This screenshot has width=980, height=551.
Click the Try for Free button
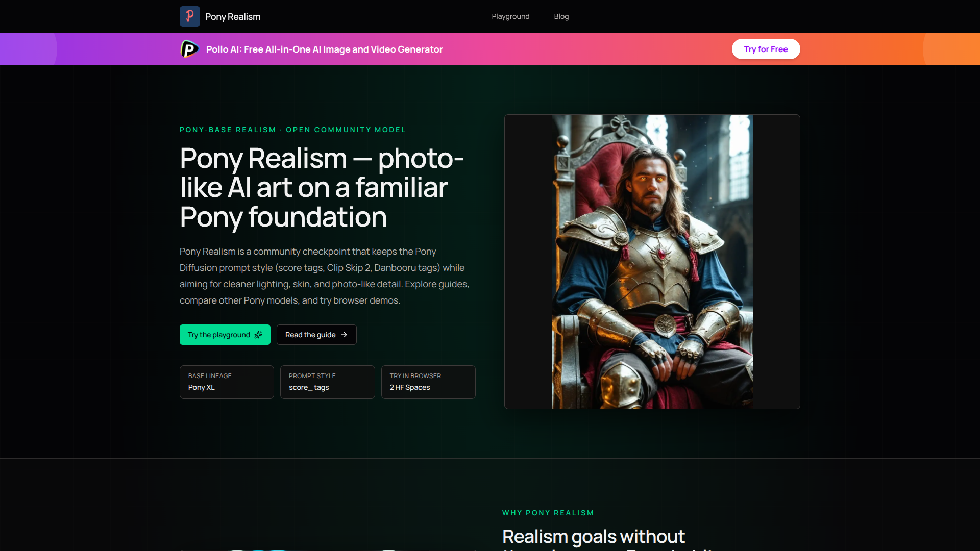point(766,49)
